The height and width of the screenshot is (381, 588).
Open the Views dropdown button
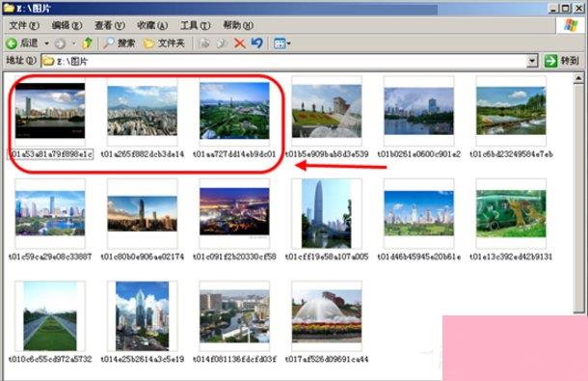point(282,43)
